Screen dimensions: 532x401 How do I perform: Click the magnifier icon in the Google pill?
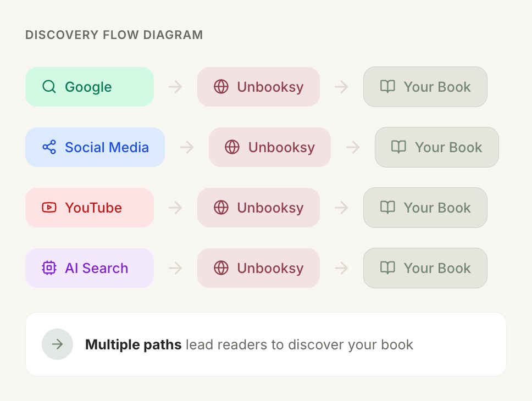(x=49, y=86)
